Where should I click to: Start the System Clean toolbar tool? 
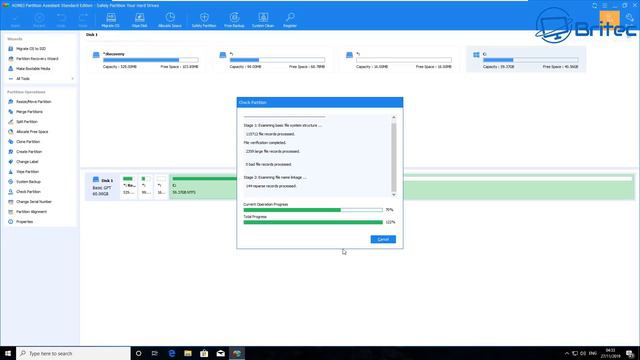point(263,20)
